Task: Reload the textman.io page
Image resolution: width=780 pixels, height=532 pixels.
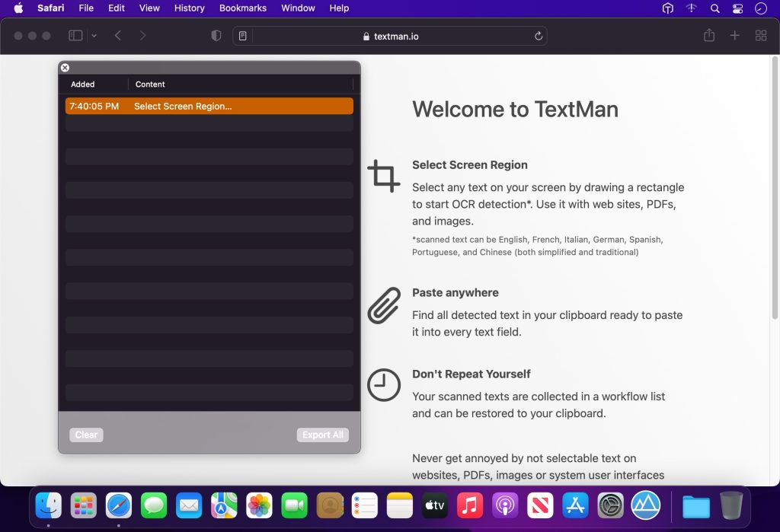Action: tap(538, 35)
